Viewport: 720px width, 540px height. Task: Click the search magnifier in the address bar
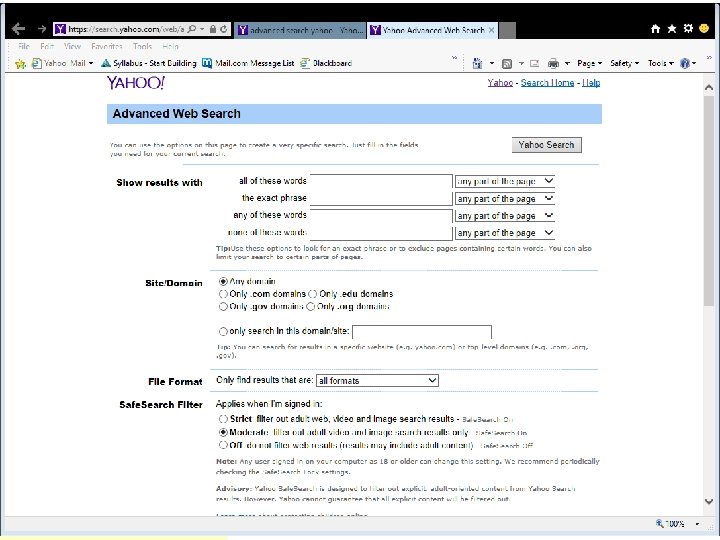[x=192, y=29]
